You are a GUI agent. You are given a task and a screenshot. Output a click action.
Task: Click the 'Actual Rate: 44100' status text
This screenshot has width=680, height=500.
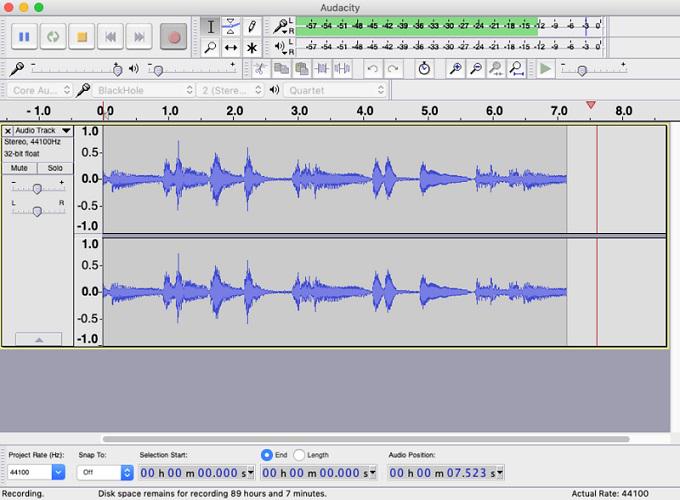610,493
